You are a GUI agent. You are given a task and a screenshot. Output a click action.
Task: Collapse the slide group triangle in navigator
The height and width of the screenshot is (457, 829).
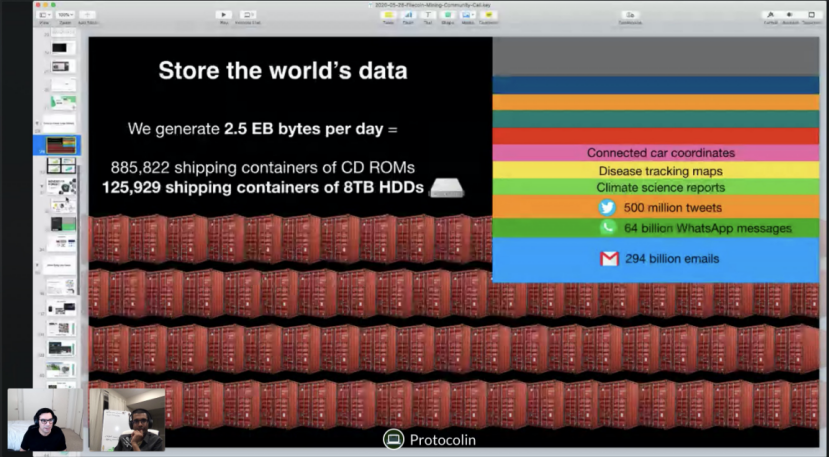click(38, 123)
